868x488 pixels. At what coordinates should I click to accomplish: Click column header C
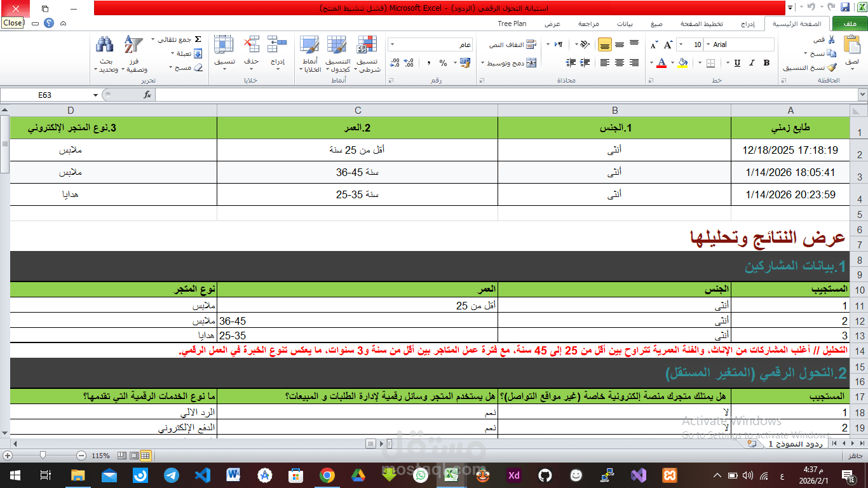[x=358, y=111]
